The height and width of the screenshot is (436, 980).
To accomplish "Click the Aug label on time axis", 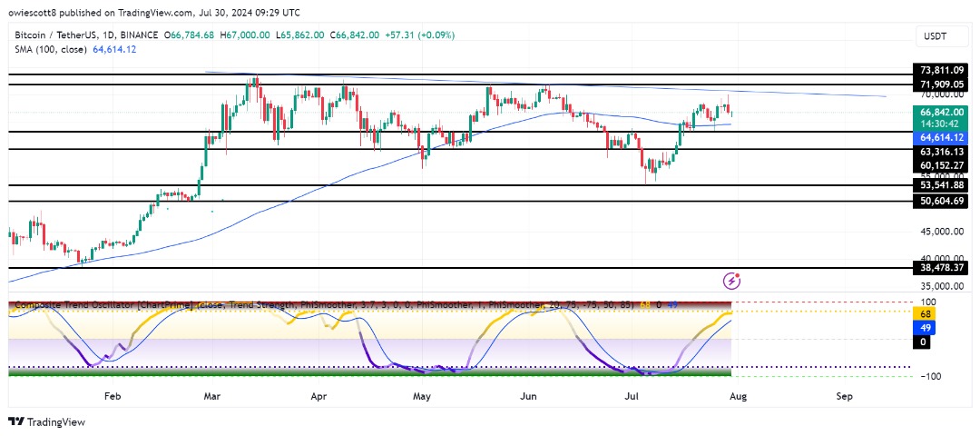I will click(739, 396).
